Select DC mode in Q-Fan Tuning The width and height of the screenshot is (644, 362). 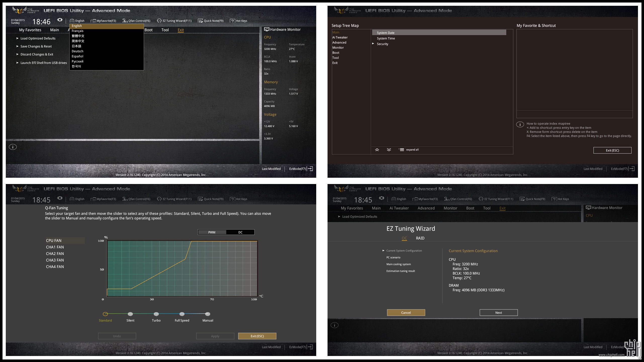coord(240,232)
